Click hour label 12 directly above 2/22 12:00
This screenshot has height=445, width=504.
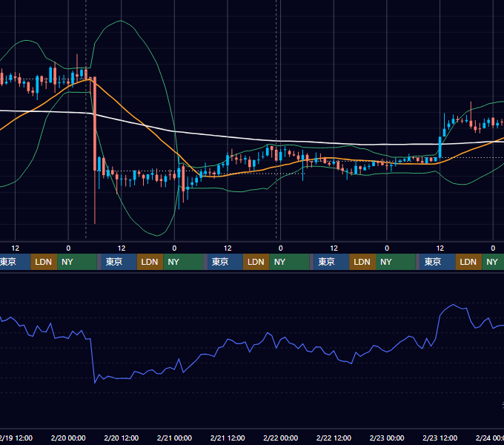334,248
